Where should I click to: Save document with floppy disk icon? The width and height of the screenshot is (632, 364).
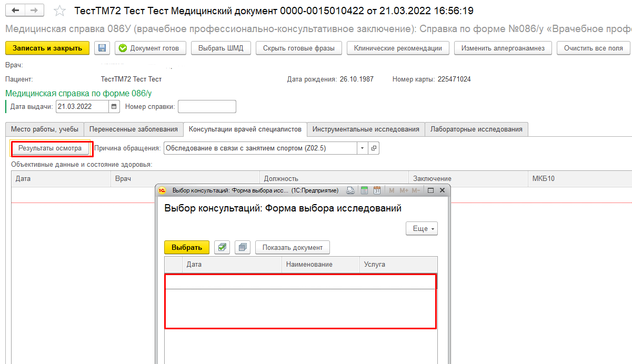click(102, 48)
